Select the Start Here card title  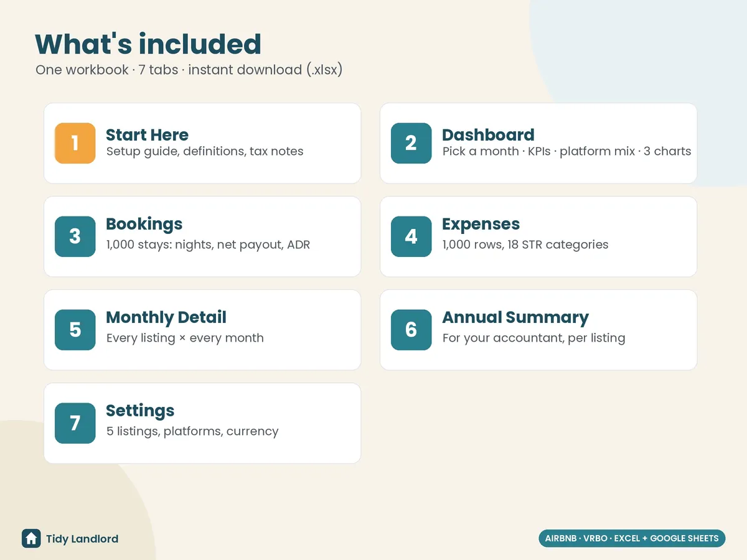coord(147,135)
